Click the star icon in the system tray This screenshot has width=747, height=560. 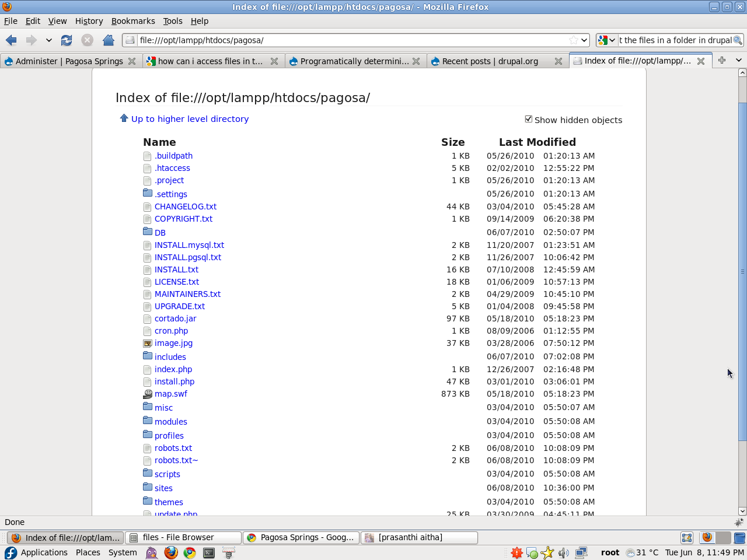(x=547, y=552)
